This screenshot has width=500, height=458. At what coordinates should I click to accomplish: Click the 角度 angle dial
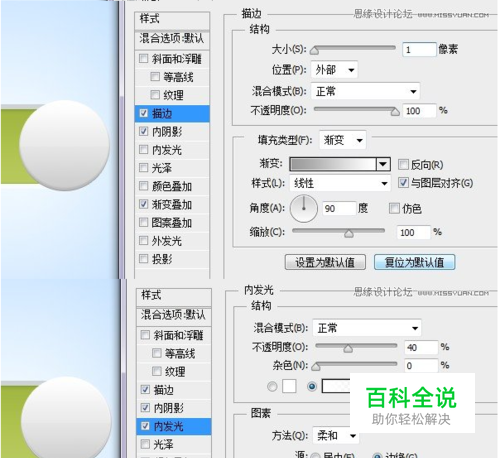point(304,209)
